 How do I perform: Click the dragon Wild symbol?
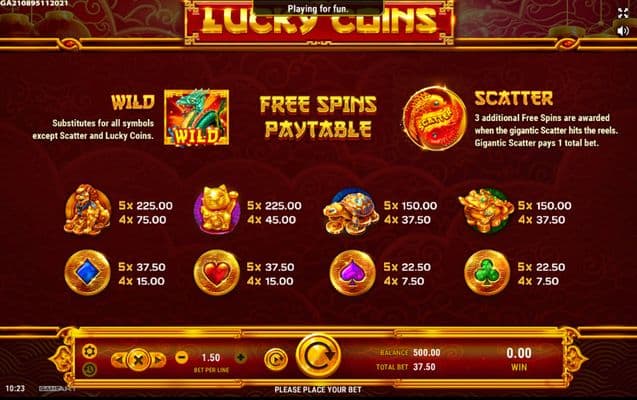point(197,117)
